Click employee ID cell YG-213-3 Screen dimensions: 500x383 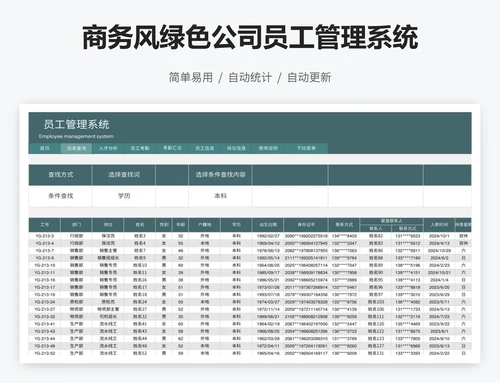45,236
